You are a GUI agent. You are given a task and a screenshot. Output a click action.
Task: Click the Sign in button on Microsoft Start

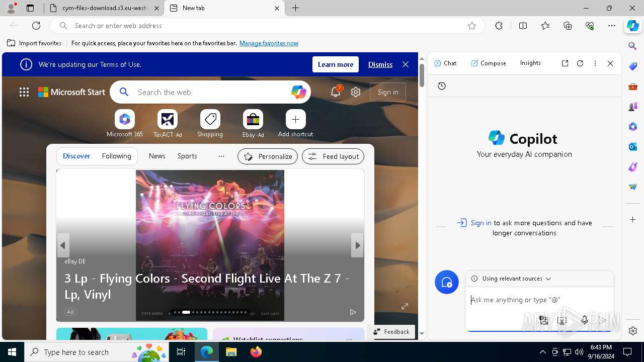(x=388, y=92)
